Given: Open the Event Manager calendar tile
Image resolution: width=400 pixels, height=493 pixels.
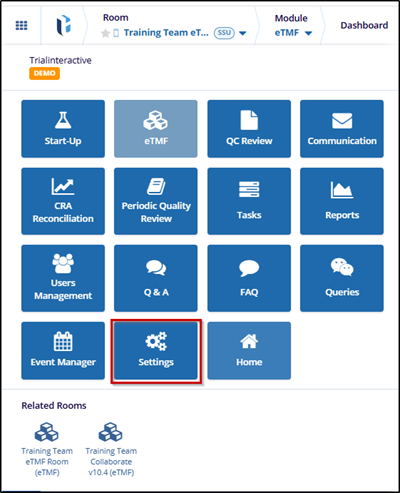Looking at the screenshot, I should (63, 350).
